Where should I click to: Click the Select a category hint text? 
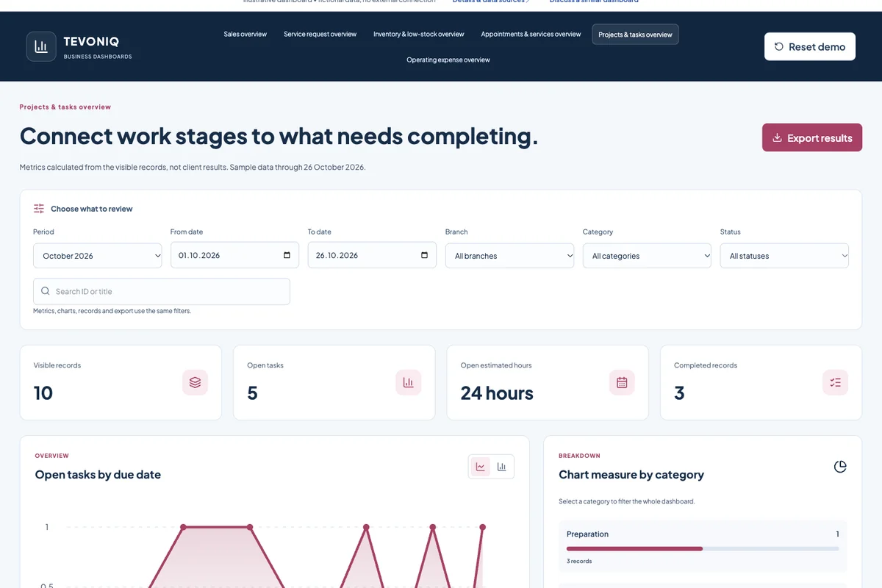[x=626, y=501]
